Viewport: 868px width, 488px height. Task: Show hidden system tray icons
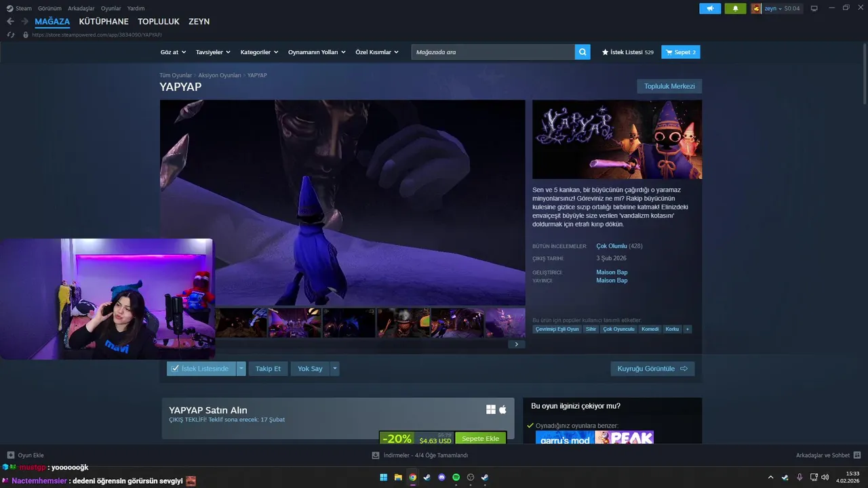point(770,477)
